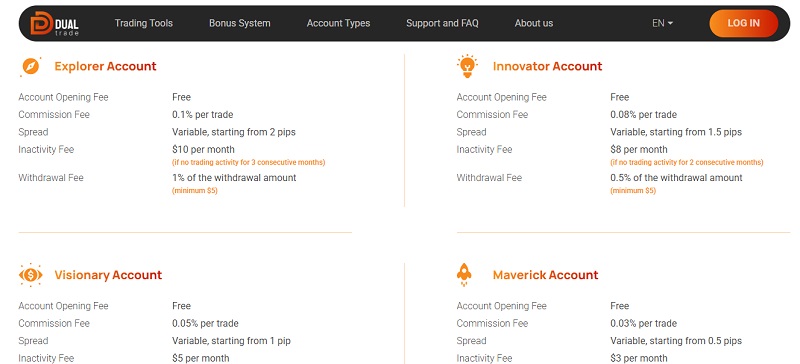
Task: Click the '$5 per month' inactivity fee
Action: pos(201,358)
